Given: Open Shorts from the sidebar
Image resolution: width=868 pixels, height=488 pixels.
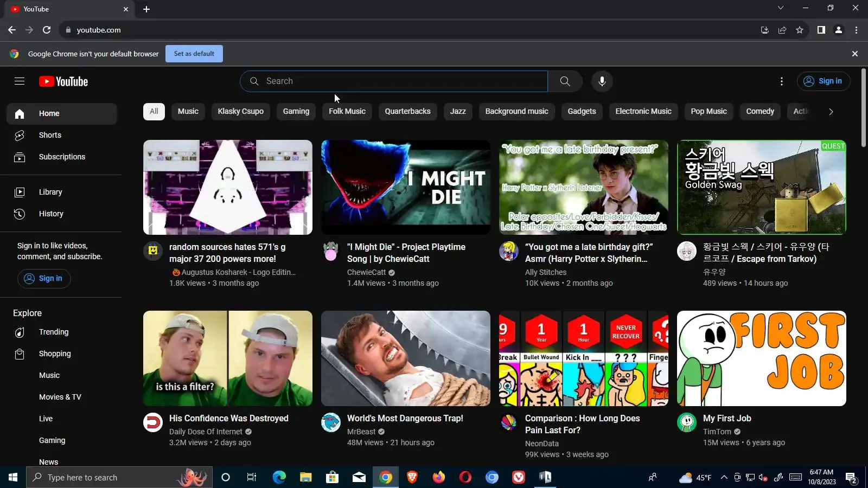Looking at the screenshot, I should pos(62,136).
